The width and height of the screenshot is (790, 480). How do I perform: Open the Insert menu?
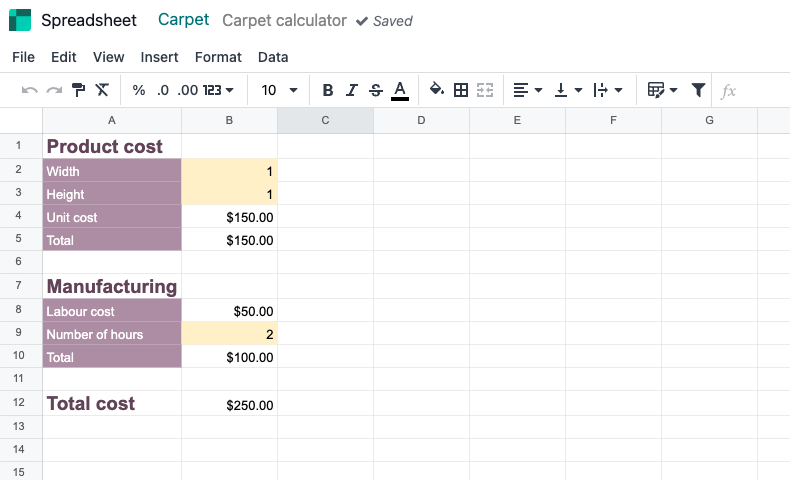pos(159,57)
